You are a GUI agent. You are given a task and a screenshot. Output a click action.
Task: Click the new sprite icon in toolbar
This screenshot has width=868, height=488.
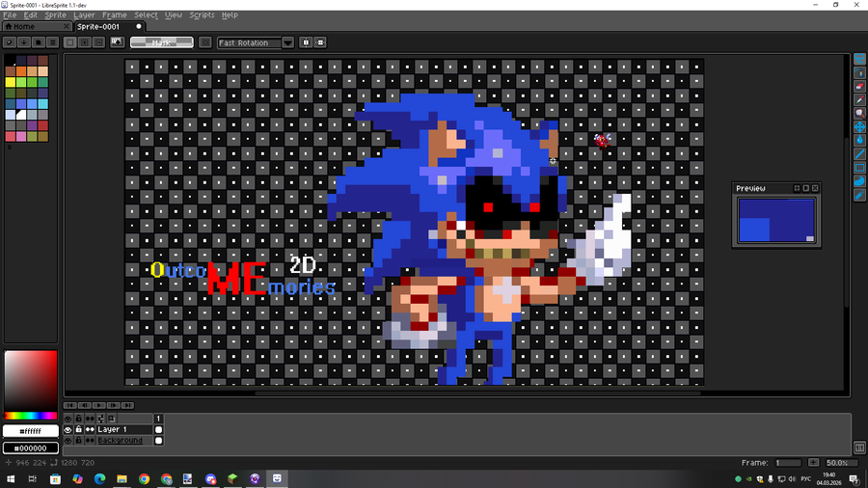click(10, 42)
